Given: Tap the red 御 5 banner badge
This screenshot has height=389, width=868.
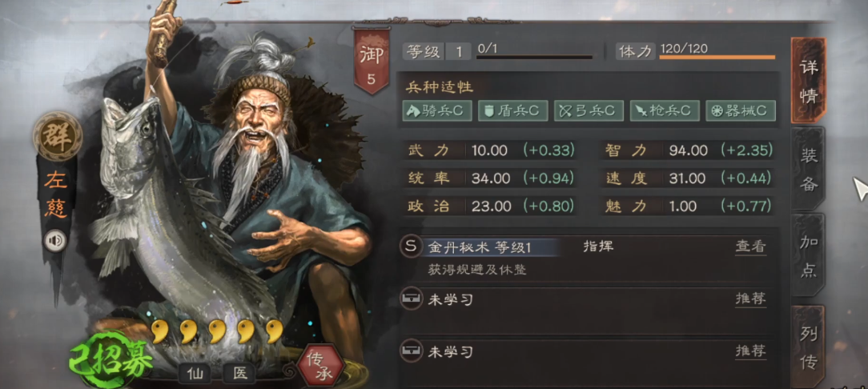Looking at the screenshot, I should [371, 60].
